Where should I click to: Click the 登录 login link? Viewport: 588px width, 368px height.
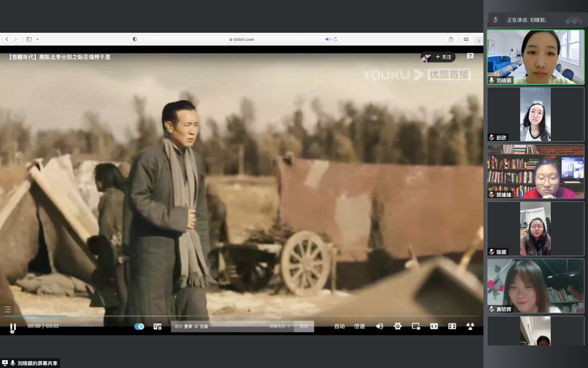coord(188,326)
